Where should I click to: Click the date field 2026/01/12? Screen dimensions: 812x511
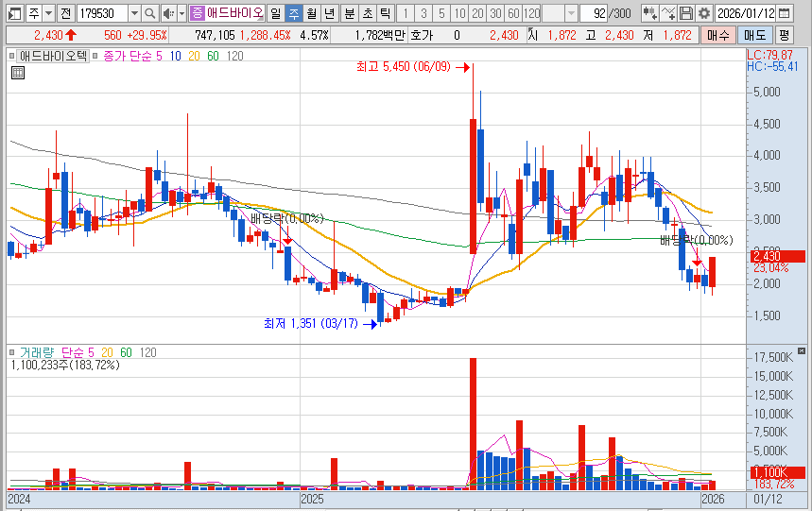(x=746, y=13)
